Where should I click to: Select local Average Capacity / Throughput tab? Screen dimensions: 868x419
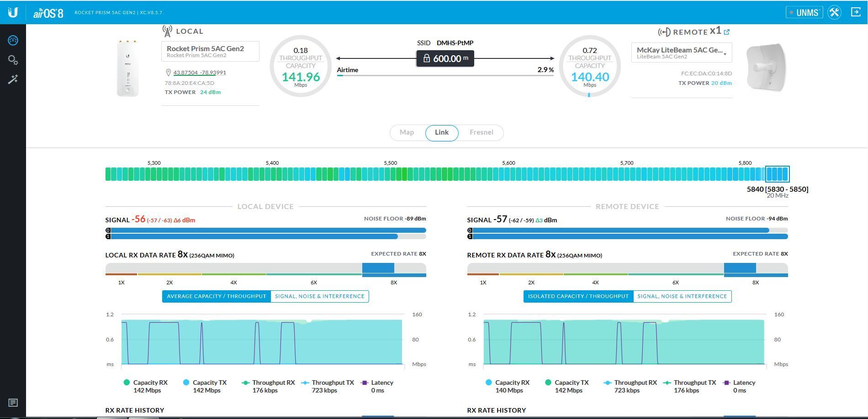pyautogui.click(x=216, y=296)
